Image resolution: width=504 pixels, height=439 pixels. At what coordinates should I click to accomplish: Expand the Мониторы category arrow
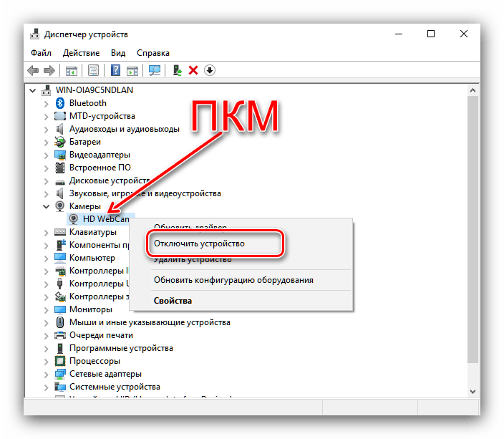(47, 310)
